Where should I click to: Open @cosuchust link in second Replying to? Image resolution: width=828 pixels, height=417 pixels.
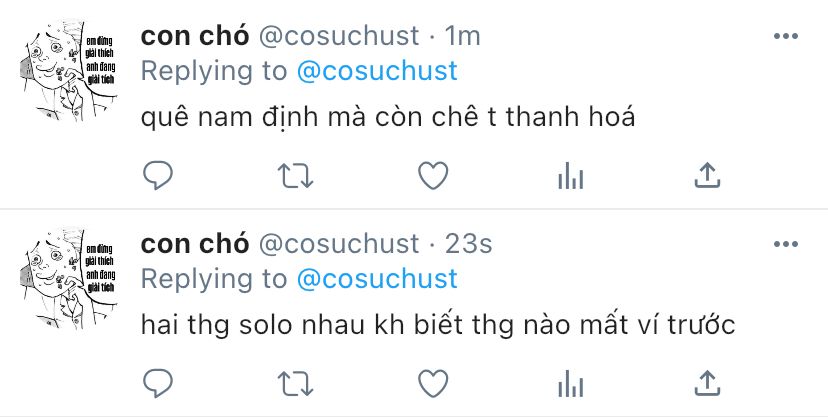(x=377, y=279)
